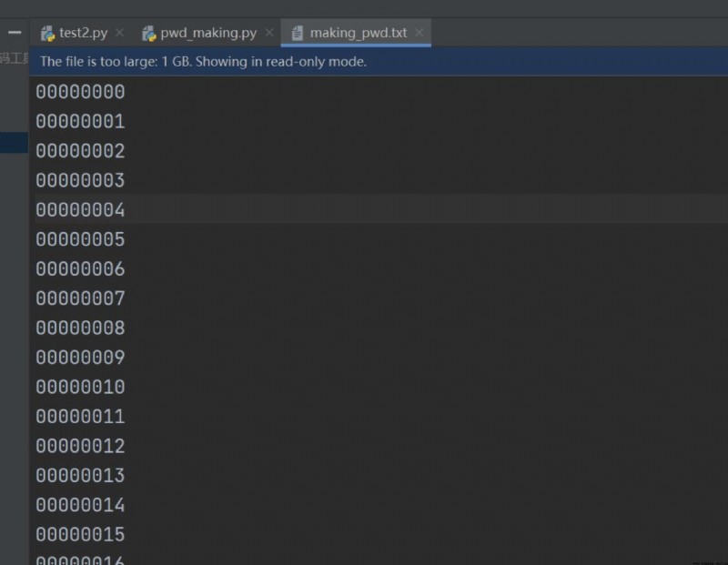Close the making_pwd.txt tab
Screen dimensions: 728x565
(x=420, y=33)
